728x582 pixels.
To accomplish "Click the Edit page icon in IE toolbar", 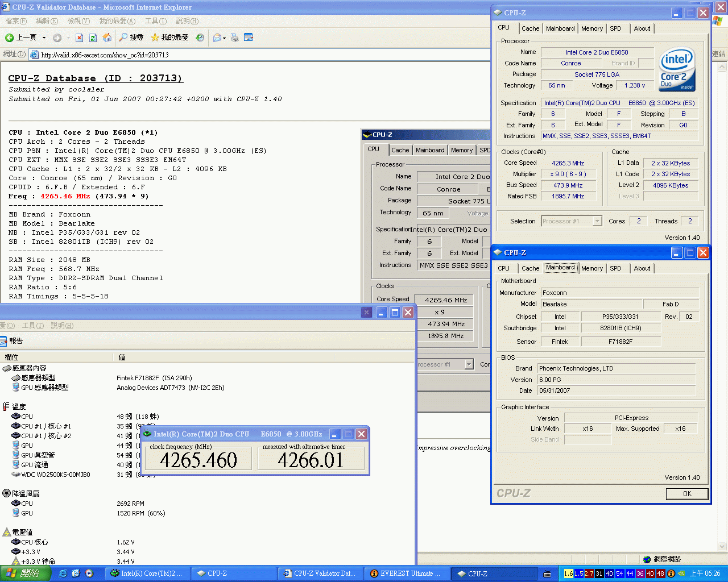I will 248,38.
